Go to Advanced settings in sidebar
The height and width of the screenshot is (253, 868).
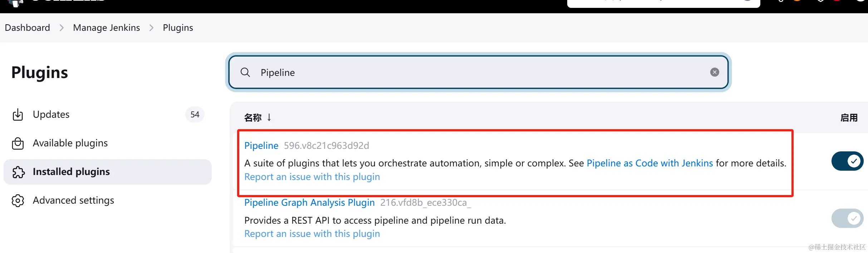click(73, 200)
